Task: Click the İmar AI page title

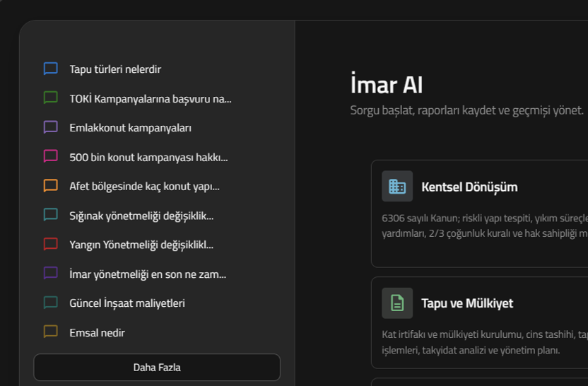Action: pyautogui.click(x=387, y=85)
